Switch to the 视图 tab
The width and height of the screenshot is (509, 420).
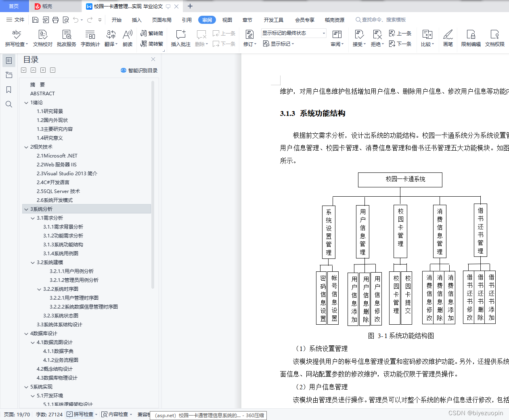(x=227, y=20)
